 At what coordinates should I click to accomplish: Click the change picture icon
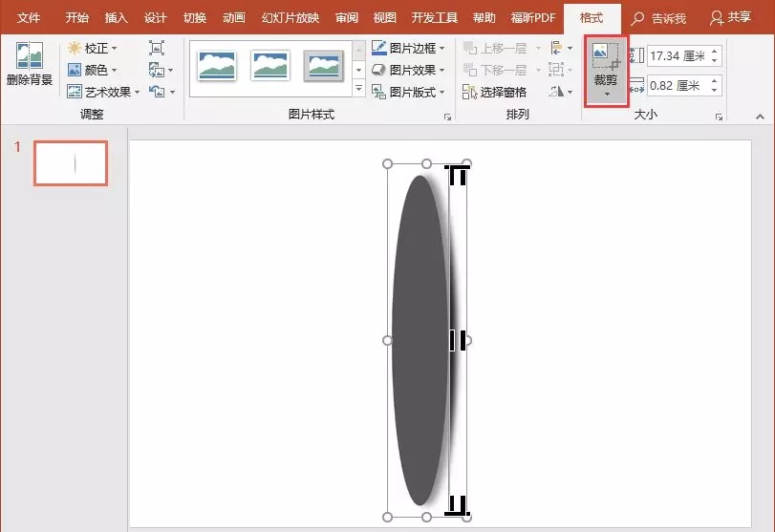(x=157, y=70)
